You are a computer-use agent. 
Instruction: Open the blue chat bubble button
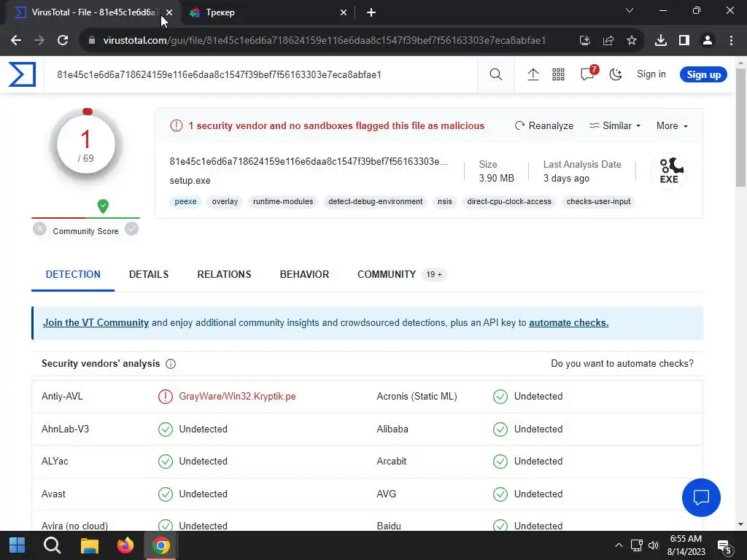[701, 497]
